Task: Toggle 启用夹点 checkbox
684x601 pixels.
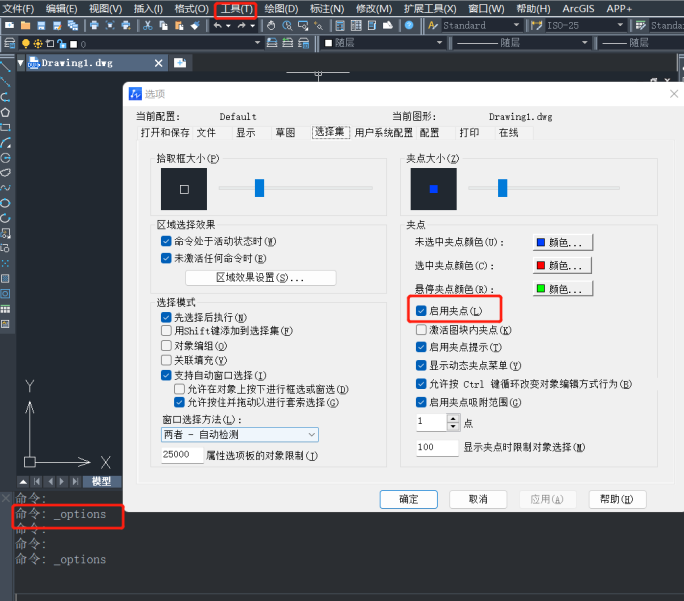Action: (421, 311)
